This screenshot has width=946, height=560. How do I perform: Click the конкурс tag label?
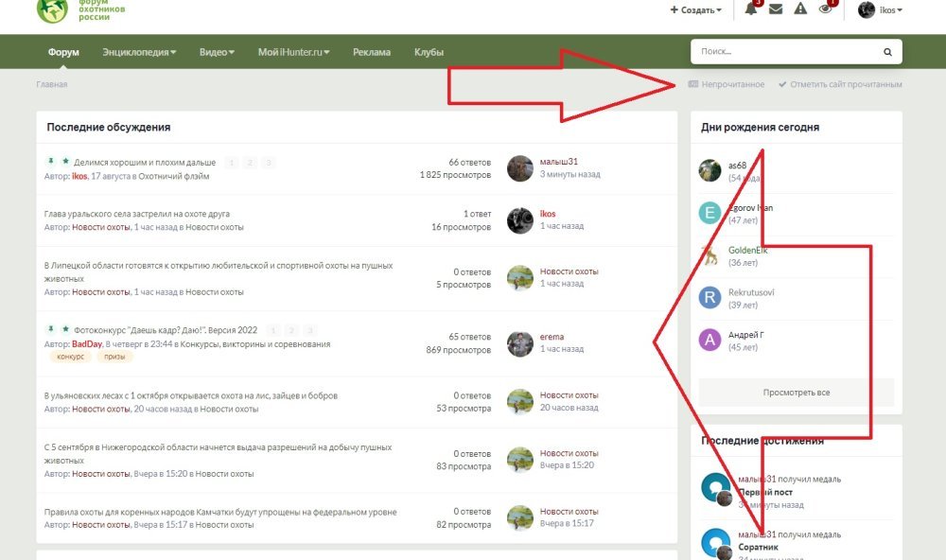tap(70, 357)
